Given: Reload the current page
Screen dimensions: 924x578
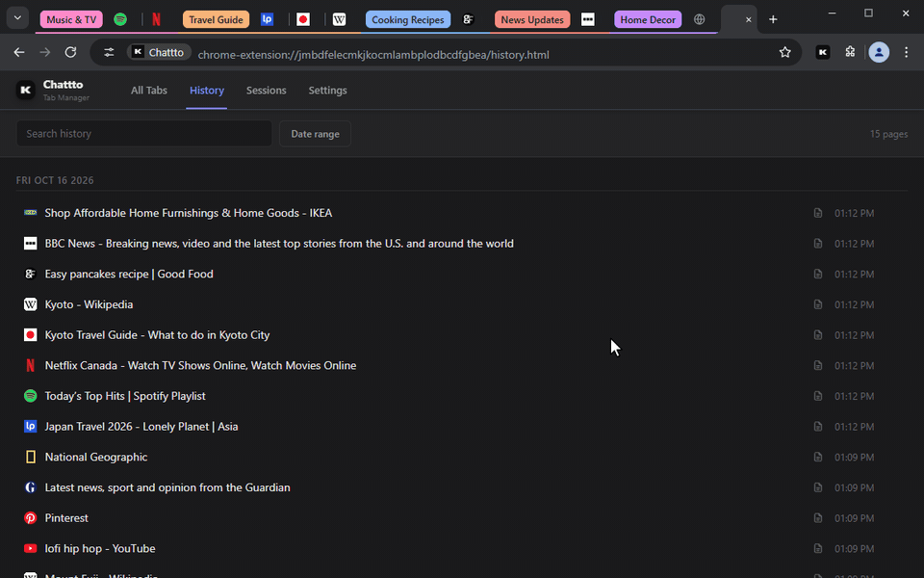Looking at the screenshot, I should tap(70, 52).
